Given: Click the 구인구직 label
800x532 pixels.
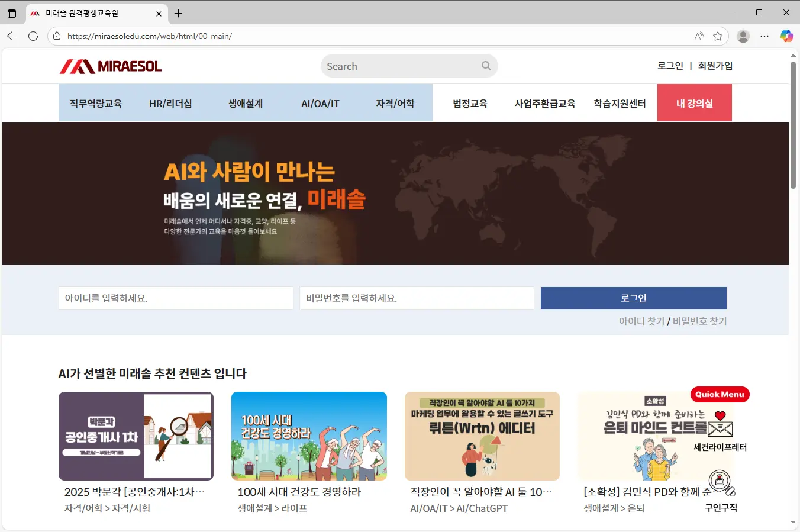Looking at the screenshot, I should 721,508.
